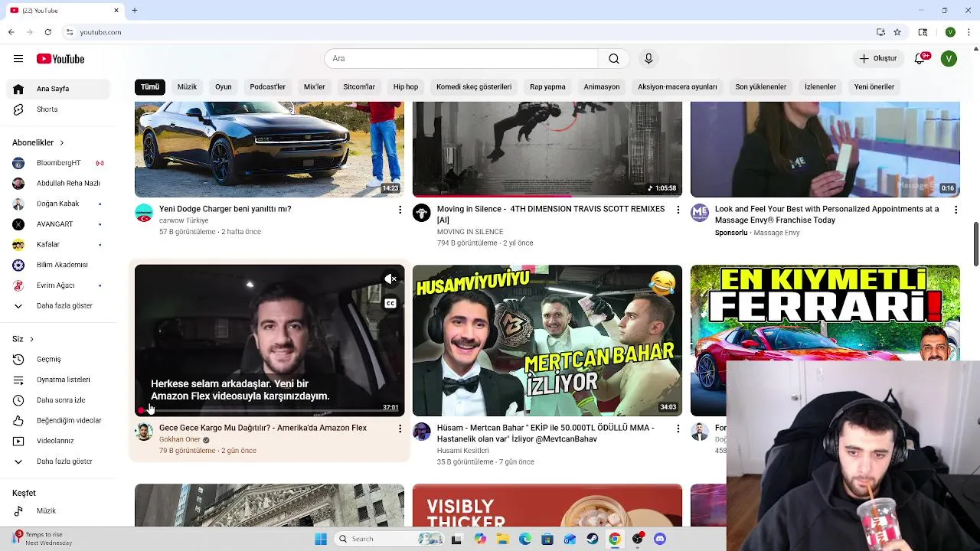Open more options for Amazon Flex video
The width and height of the screenshot is (980, 551).
(x=400, y=429)
